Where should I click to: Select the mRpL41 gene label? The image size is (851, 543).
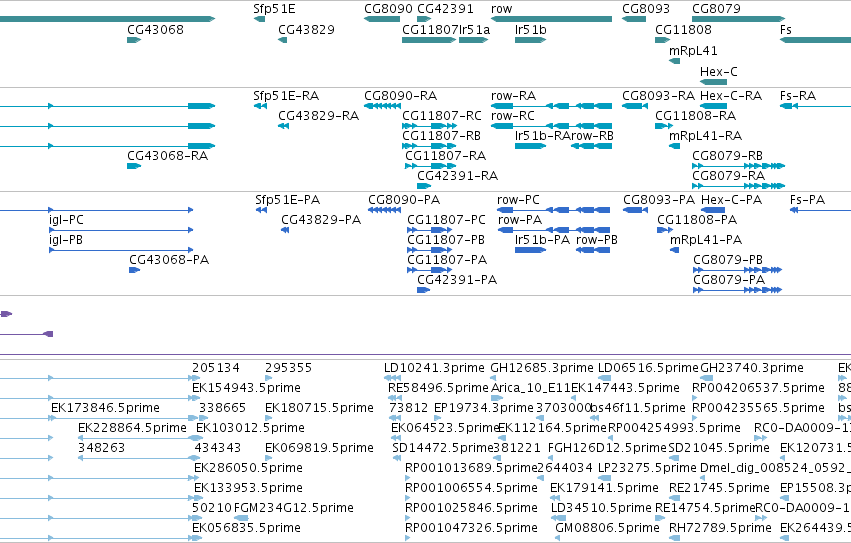coord(693,50)
